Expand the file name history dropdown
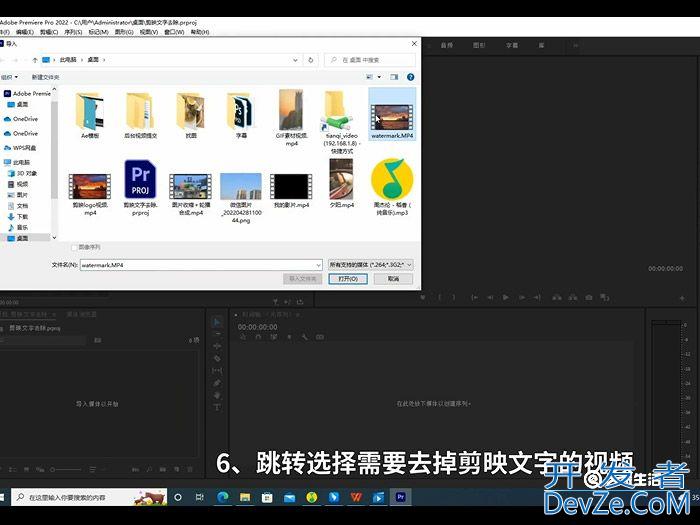 pyautogui.click(x=318, y=265)
